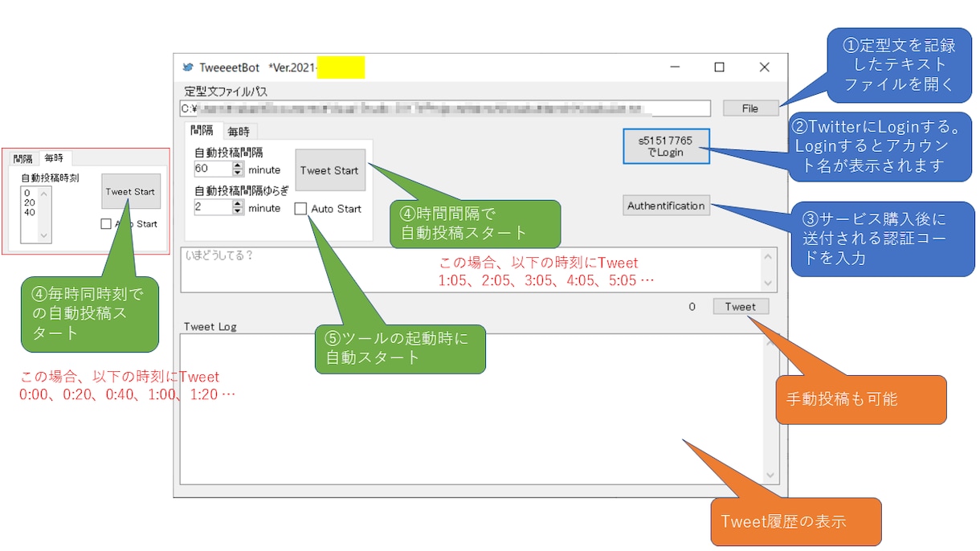Click the Tweet Log scroll-down arrow
Image resolution: width=980 pixels, height=551 pixels.
770,475
